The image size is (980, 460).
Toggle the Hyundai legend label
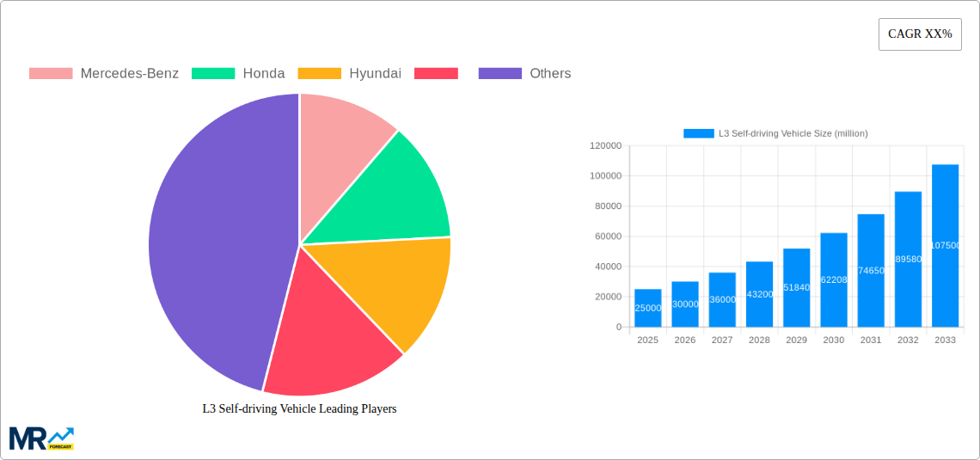click(375, 74)
